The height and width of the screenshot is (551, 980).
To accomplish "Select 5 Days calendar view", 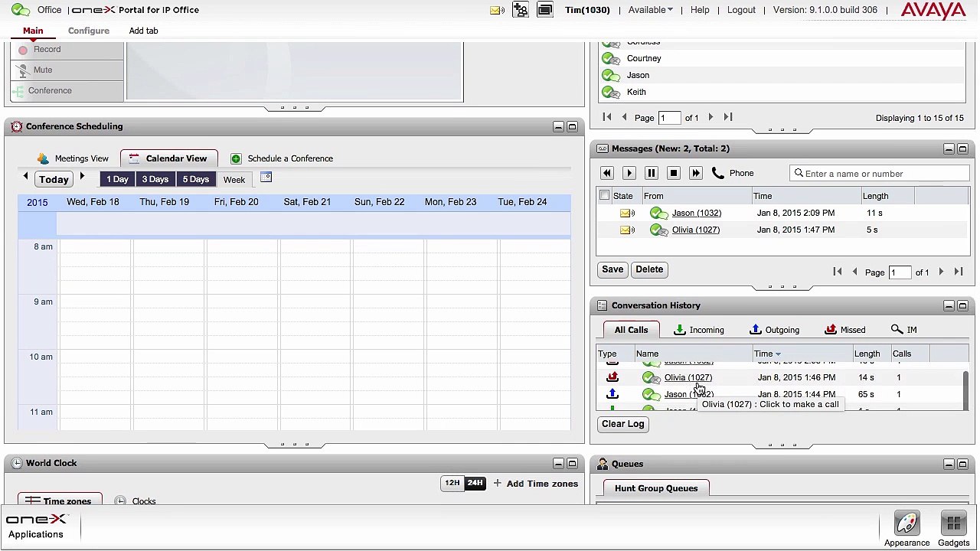I will click(x=195, y=179).
